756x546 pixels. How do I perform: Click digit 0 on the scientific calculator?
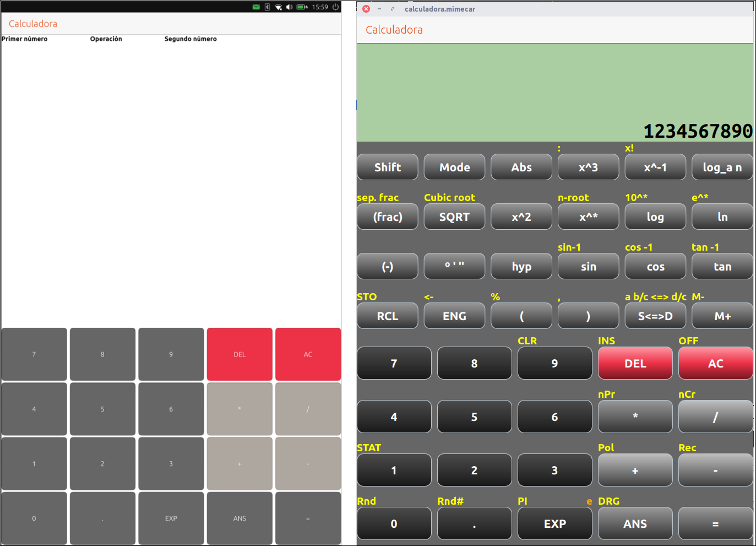394,523
